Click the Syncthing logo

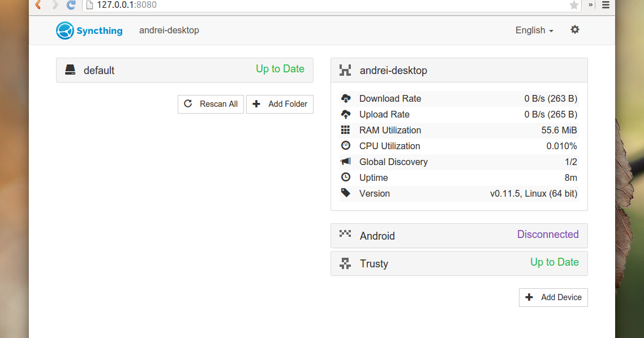pos(64,30)
